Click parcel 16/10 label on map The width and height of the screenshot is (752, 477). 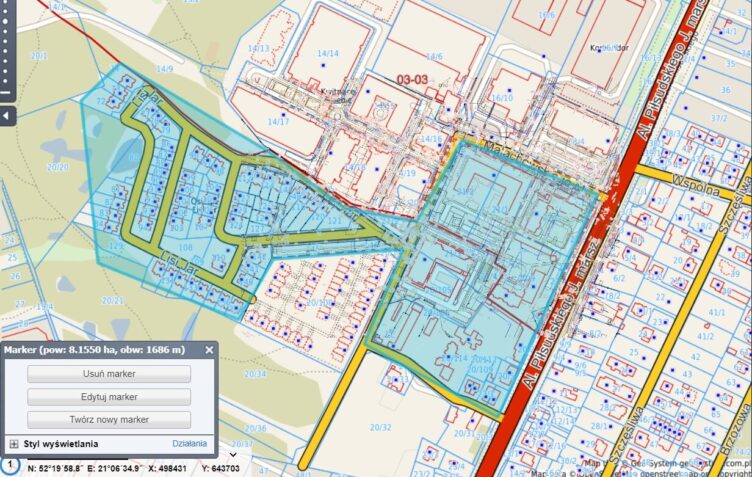pos(502,98)
